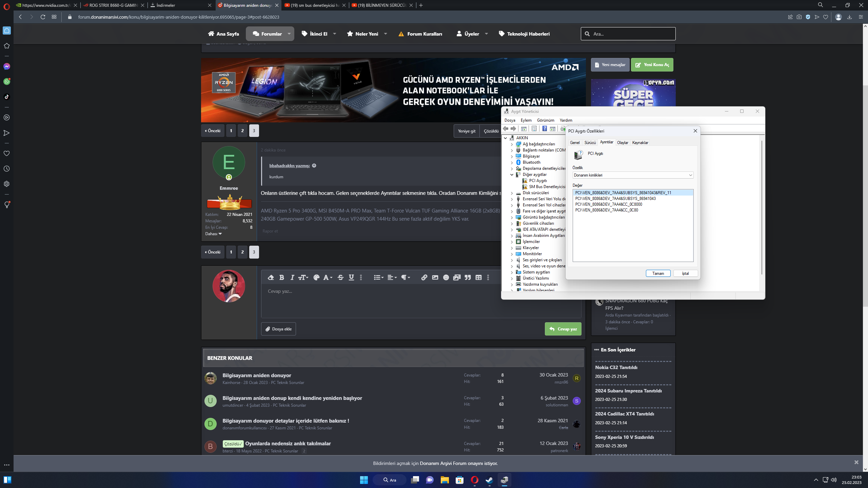This screenshot has height=488, width=868.
Task: Expand the Bluetooth node in device tree
Action: click(512, 162)
